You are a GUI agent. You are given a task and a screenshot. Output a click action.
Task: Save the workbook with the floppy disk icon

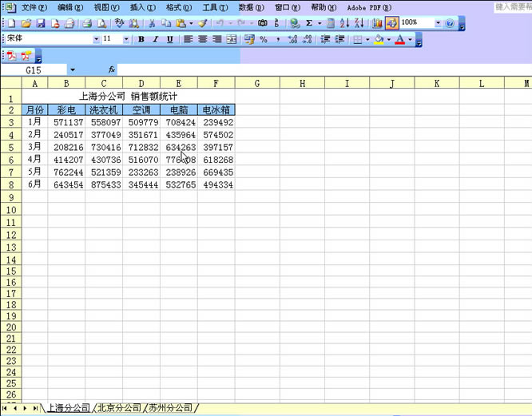coord(41,23)
